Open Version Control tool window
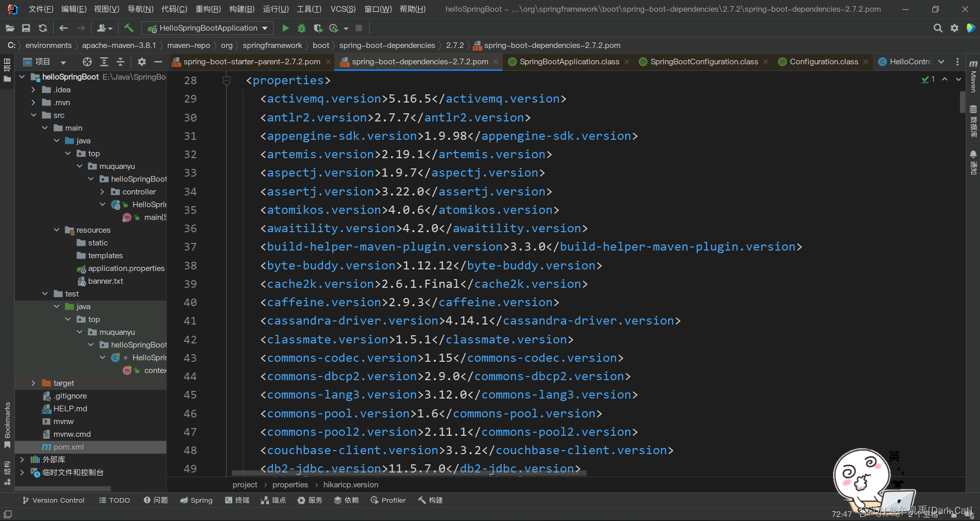The width and height of the screenshot is (980, 521). point(53,500)
